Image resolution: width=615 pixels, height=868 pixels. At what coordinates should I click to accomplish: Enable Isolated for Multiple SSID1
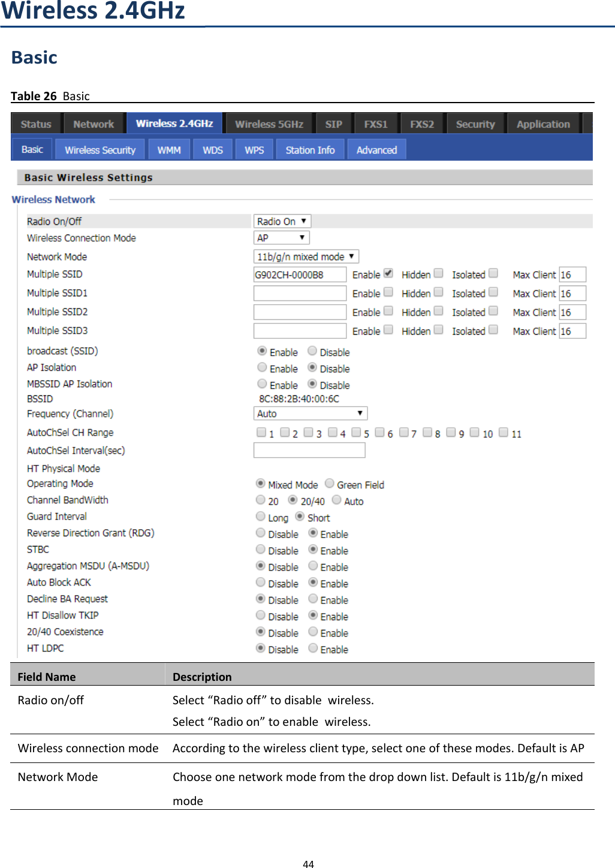tap(493, 292)
